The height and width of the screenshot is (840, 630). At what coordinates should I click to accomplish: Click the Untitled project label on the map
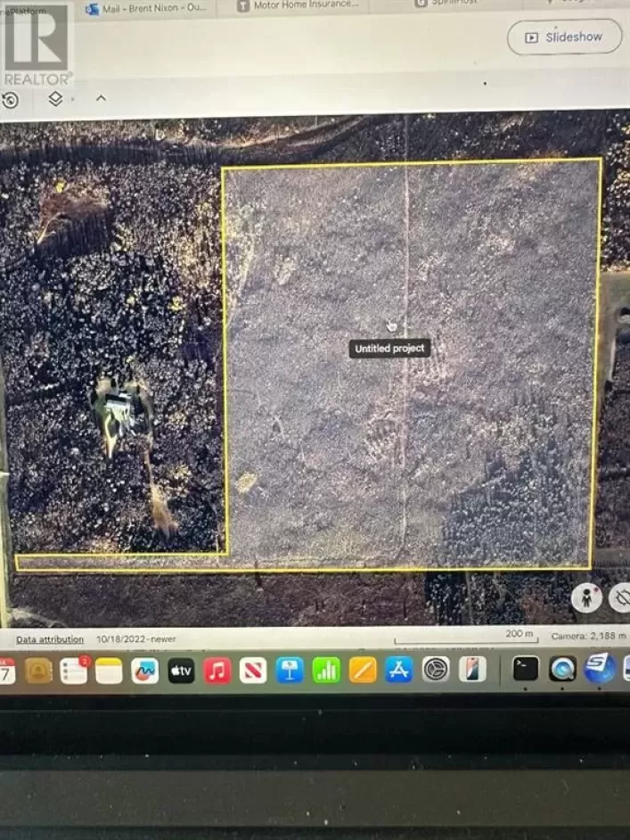389,349
